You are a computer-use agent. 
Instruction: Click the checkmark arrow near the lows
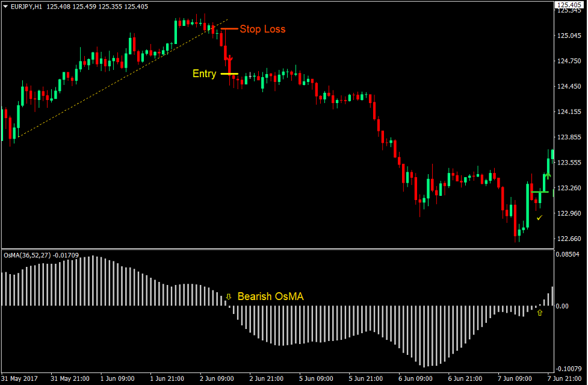click(x=540, y=217)
